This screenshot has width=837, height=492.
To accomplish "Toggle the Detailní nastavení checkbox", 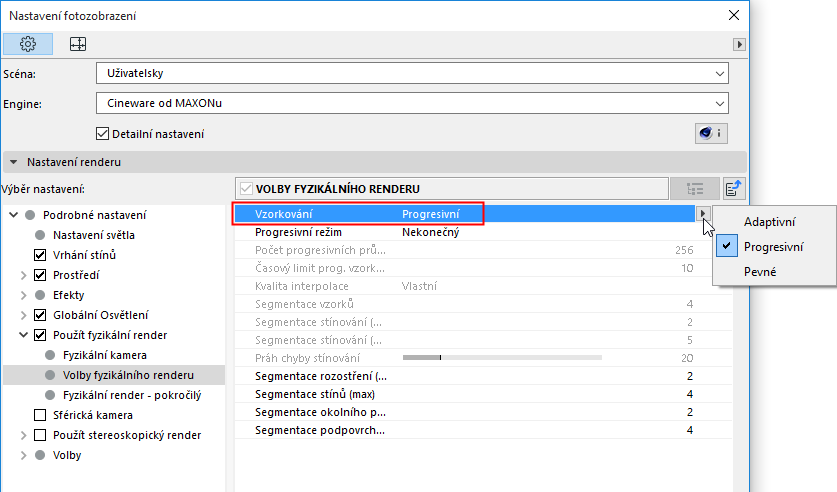I will [x=102, y=133].
